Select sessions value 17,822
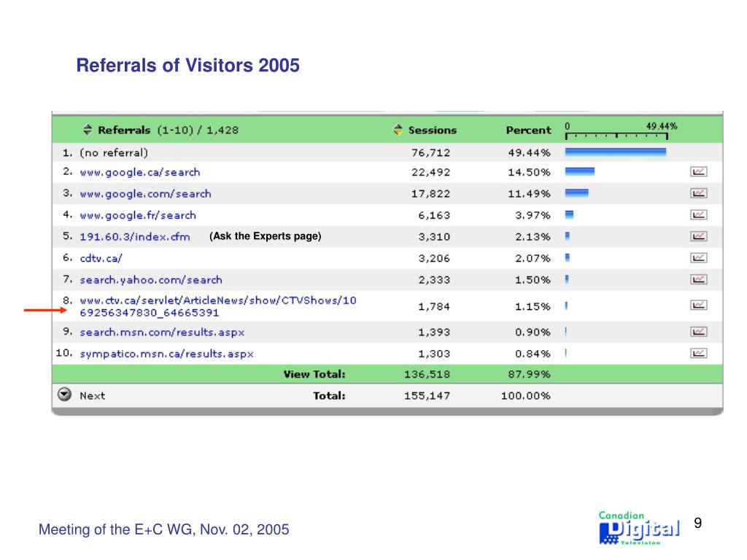747x560 pixels. (430, 194)
